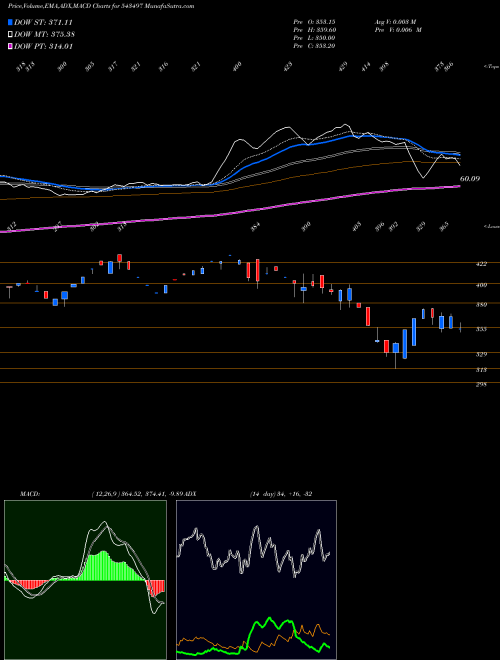Click the 'Pre O: 353.15' value
The width and height of the screenshot is (500, 660).
click(314, 22)
